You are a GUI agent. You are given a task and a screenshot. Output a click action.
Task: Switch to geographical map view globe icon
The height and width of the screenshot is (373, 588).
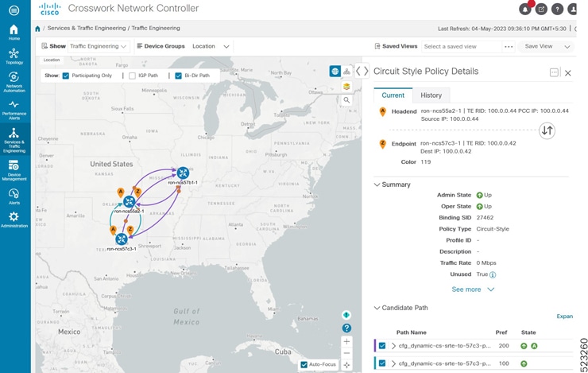(335, 71)
